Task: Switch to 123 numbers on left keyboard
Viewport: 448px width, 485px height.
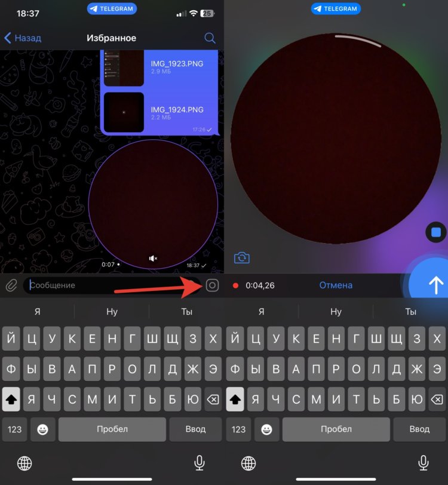Action: [14, 429]
